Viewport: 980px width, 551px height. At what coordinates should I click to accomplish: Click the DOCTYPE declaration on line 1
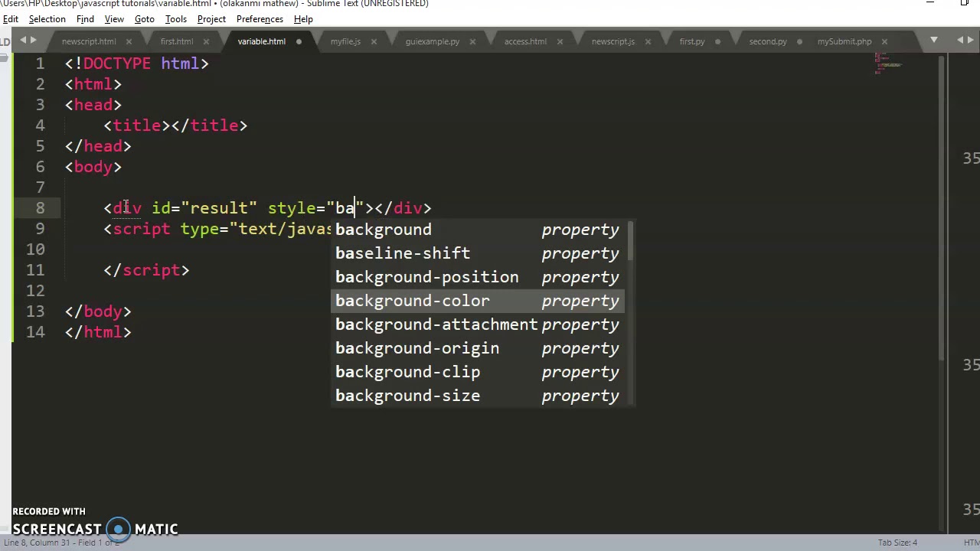click(x=137, y=64)
